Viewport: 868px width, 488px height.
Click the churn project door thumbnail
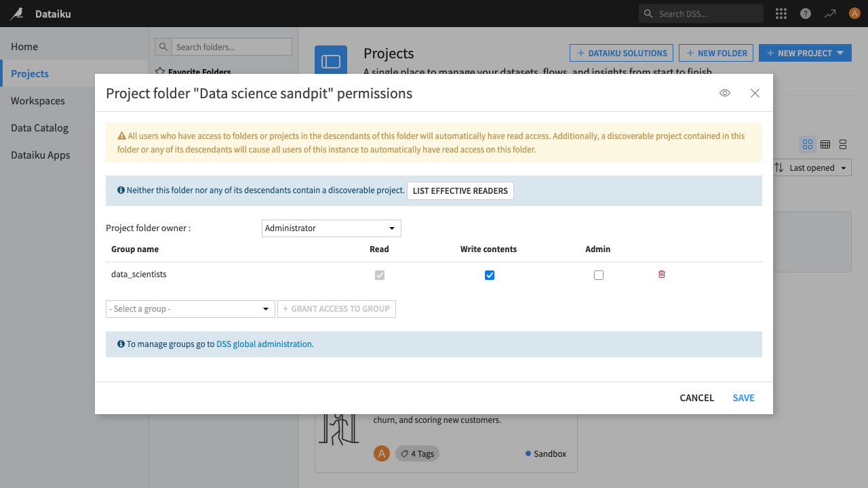coord(338,429)
